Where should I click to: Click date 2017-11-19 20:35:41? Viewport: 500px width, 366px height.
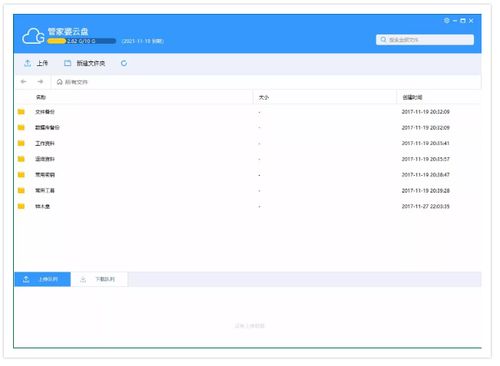tap(426, 143)
